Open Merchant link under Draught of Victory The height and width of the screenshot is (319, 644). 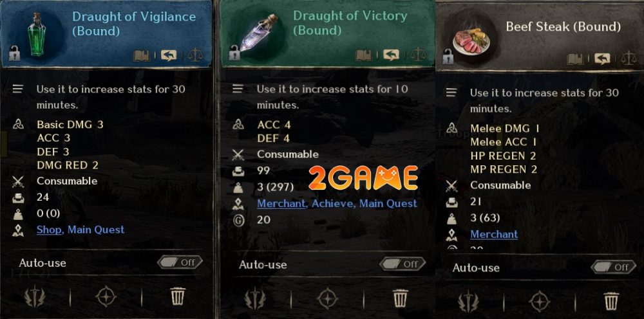(281, 203)
